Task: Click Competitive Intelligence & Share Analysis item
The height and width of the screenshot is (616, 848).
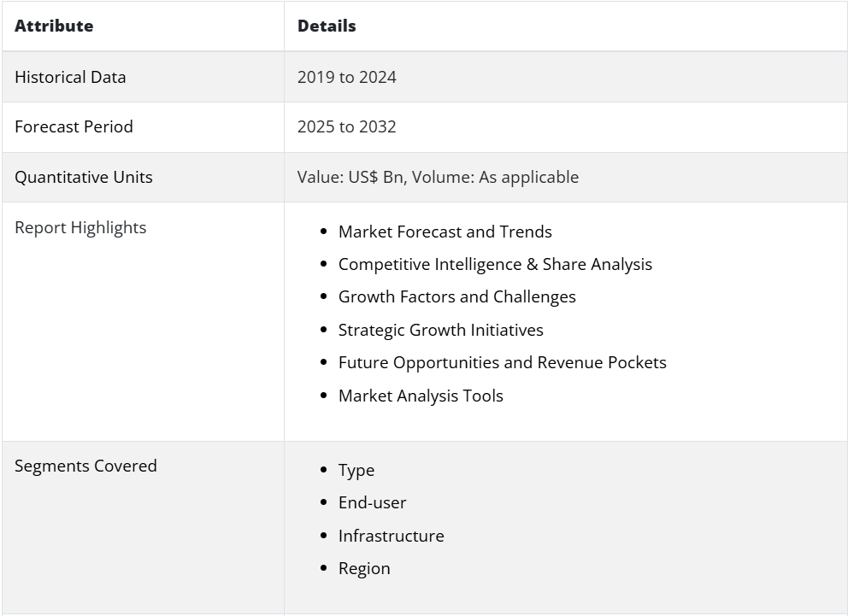Action: [x=496, y=264]
